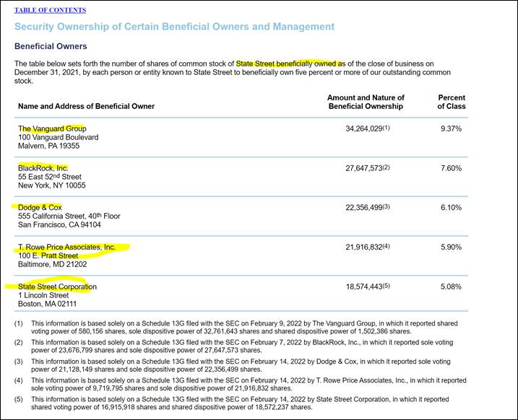Select 'San Francisco, CA 94104' text
Image resolution: width=518 pixels, height=420 pixels.
coord(59,224)
